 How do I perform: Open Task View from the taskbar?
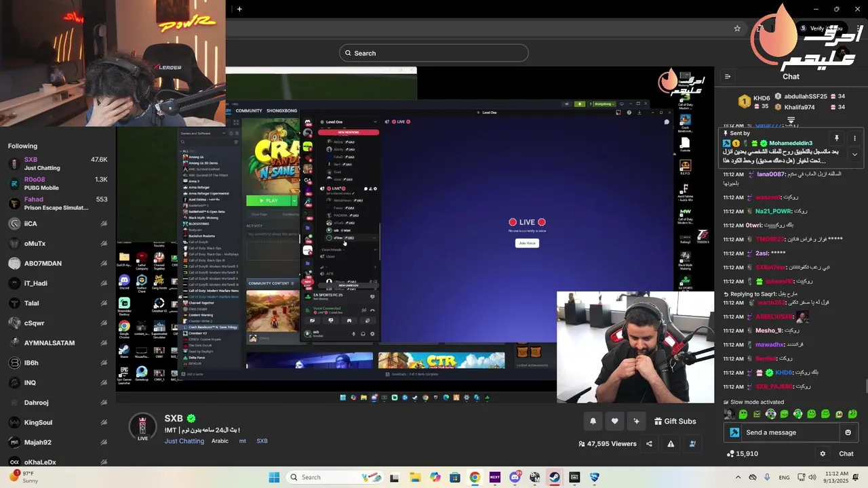395,477
